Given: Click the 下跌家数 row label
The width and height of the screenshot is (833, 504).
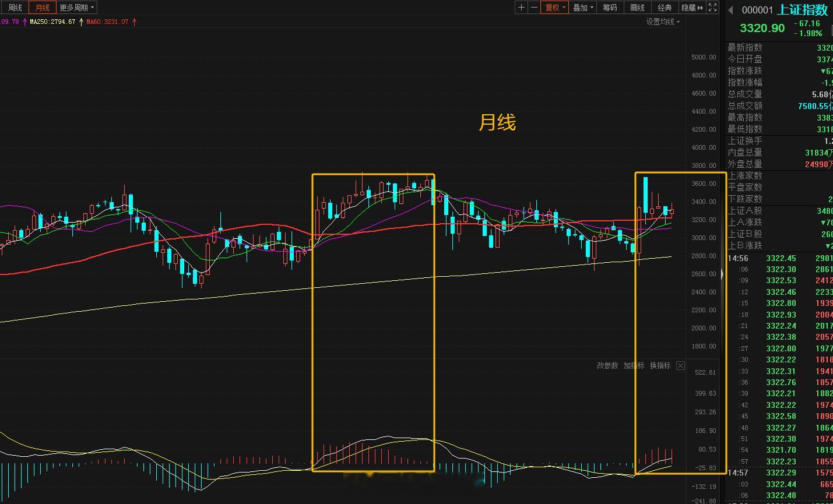Looking at the screenshot, I should pos(744,199).
